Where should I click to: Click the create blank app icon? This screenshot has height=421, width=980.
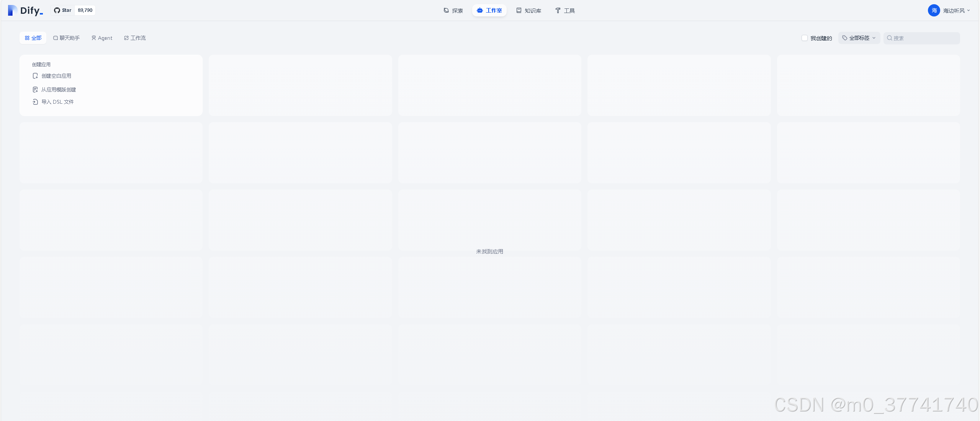coord(35,76)
